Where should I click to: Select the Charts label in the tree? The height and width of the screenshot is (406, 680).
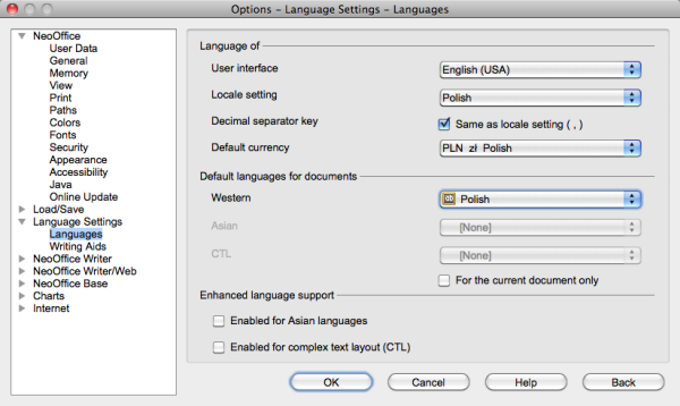(x=49, y=296)
